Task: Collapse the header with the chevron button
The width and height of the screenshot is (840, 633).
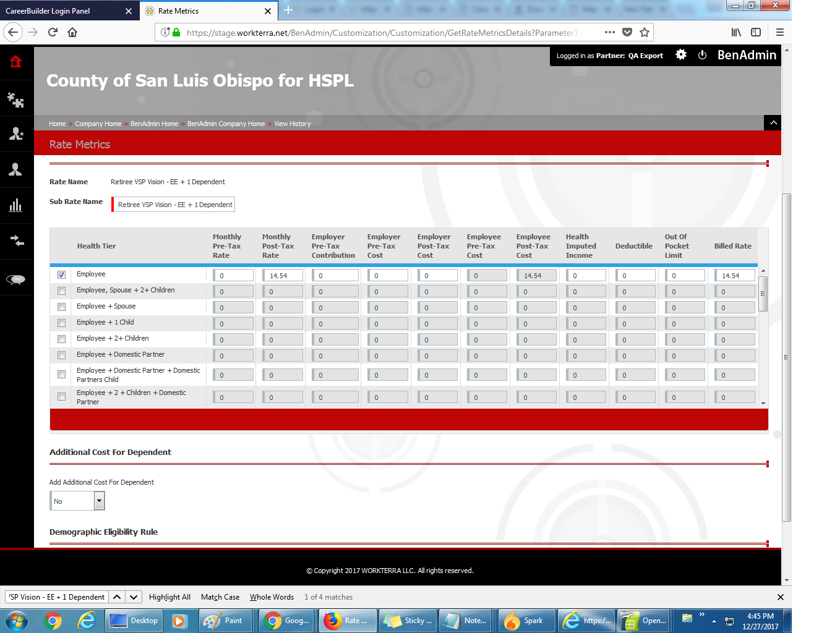Action: click(x=773, y=123)
